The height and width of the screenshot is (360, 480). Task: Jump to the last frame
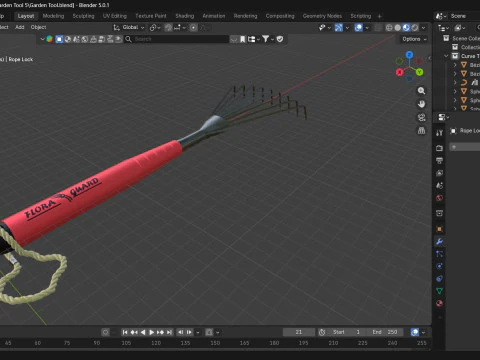point(169,332)
